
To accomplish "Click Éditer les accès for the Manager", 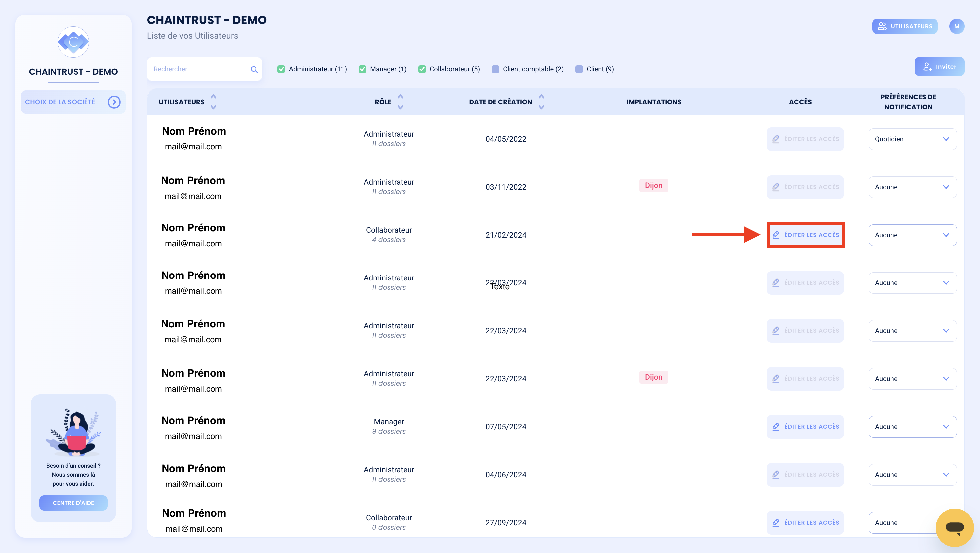I will (x=805, y=427).
